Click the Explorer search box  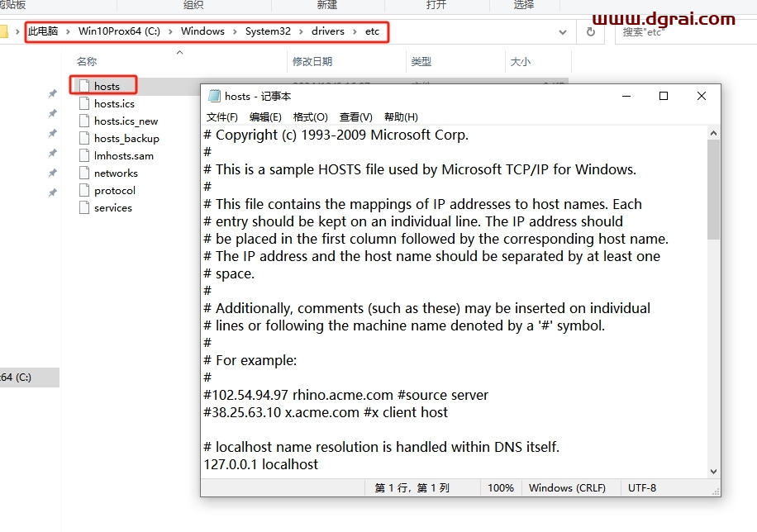(x=686, y=32)
